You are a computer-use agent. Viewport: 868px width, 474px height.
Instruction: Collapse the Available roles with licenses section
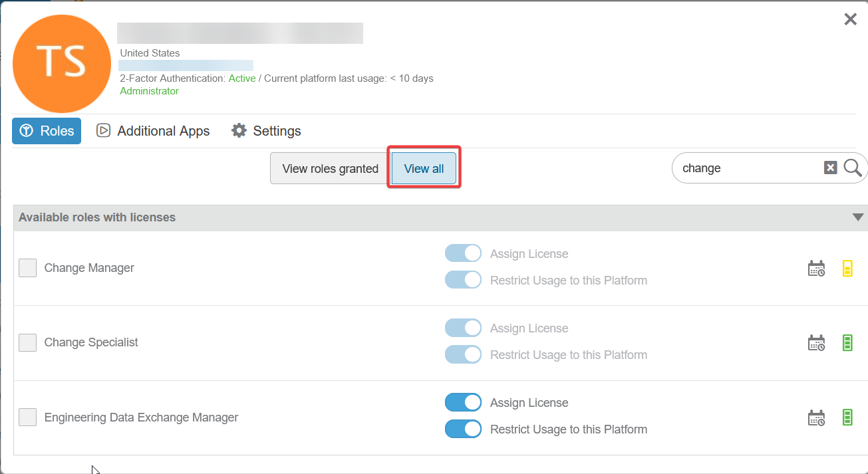(x=858, y=217)
